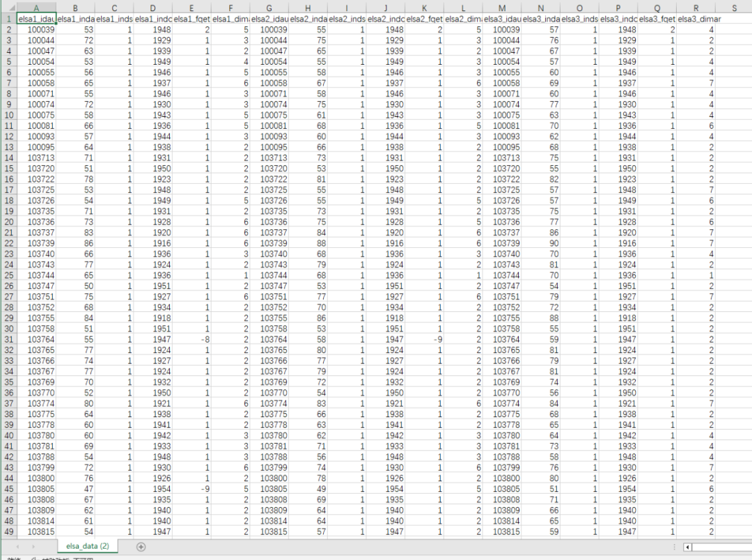The image size is (752, 560).
Task: Click cell A2 containing 100039
Action: (x=36, y=29)
